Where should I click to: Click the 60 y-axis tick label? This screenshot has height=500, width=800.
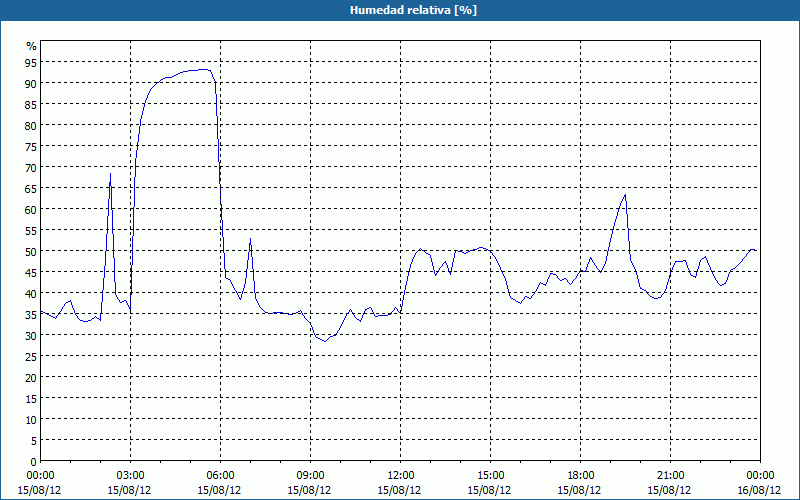pyautogui.click(x=31, y=209)
